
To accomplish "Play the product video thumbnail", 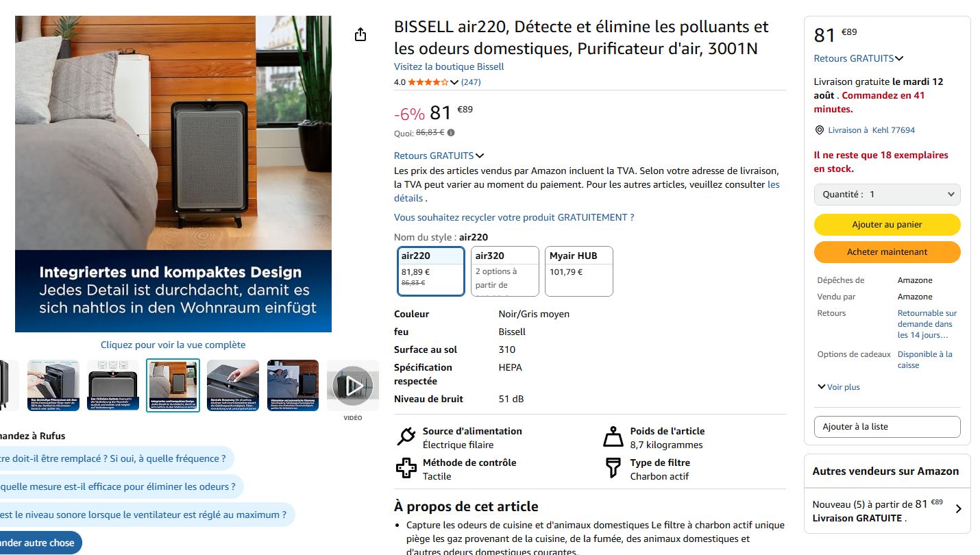I will click(353, 386).
